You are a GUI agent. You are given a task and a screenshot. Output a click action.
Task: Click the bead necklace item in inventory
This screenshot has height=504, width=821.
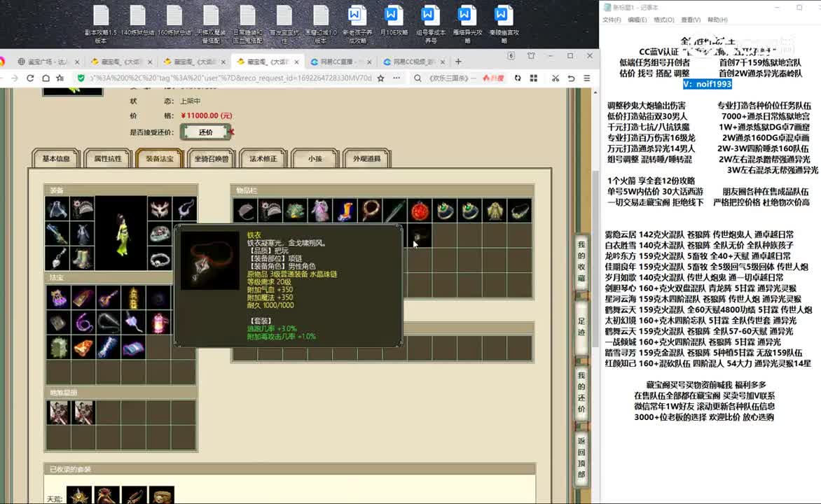pos(370,211)
